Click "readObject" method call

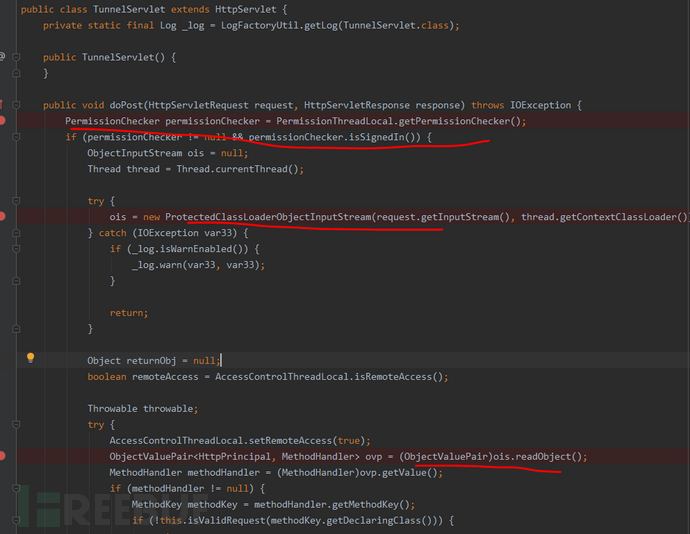point(543,457)
